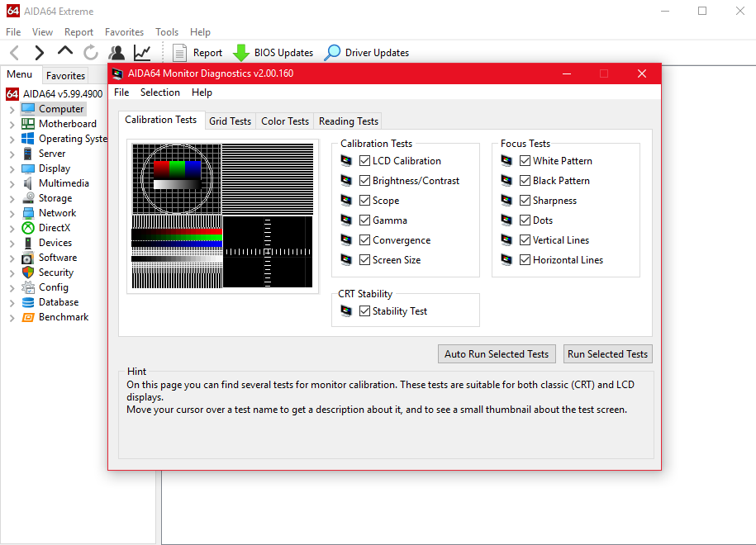Screen dimensions: 756x545
Task: Click the Security shield icon
Action: 28,272
